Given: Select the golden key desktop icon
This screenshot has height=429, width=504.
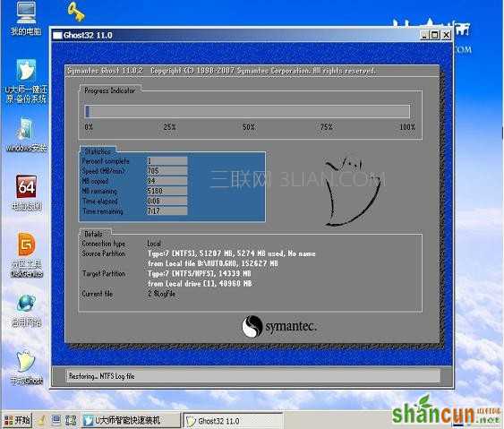Looking at the screenshot, I should point(76,11).
